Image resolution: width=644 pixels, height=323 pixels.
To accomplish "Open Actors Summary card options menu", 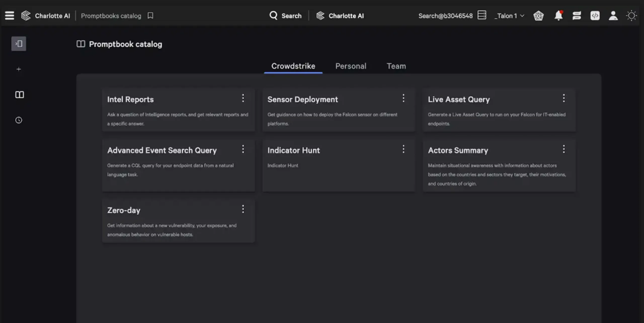I will click(564, 149).
